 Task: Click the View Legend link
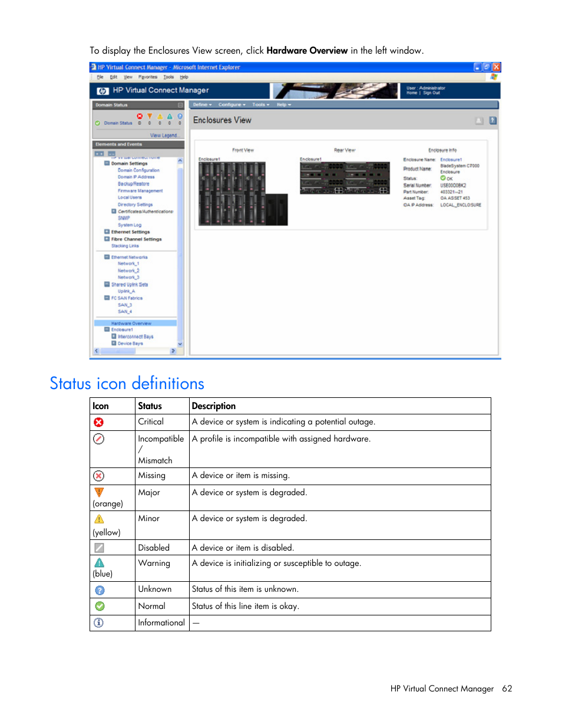(164, 136)
